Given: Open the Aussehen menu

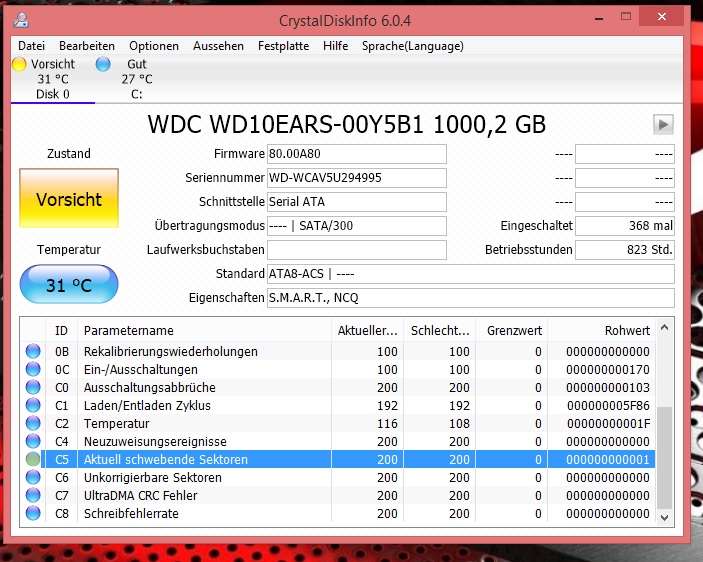Looking at the screenshot, I should click(x=218, y=46).
